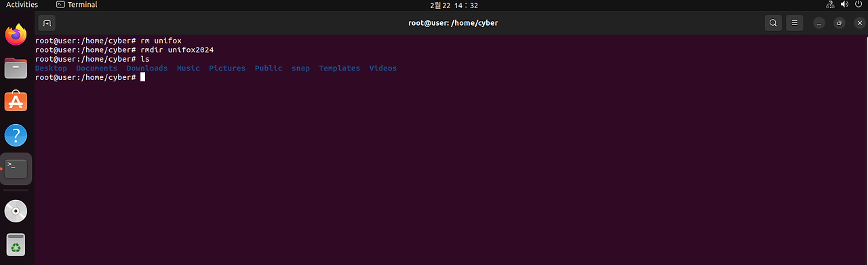Click the Music directory name

point(189,68)
